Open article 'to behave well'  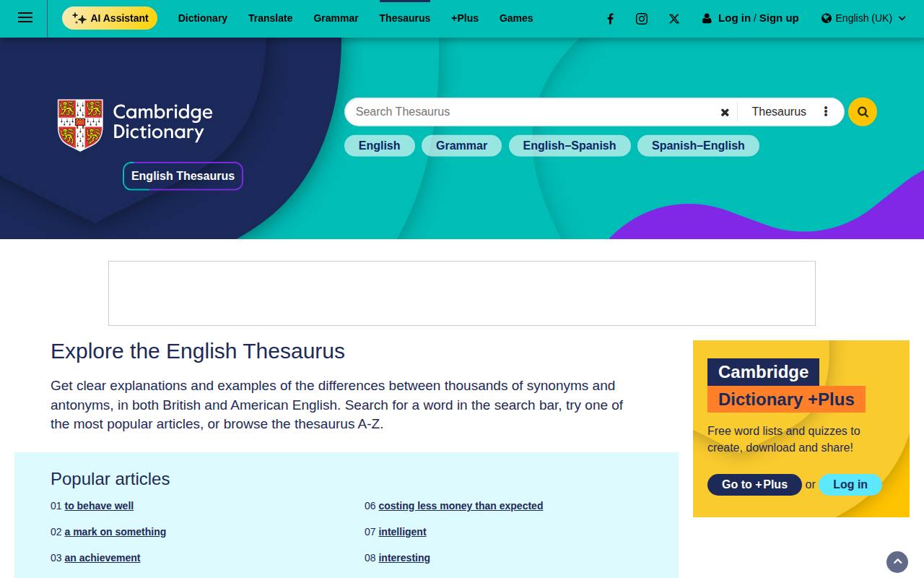click(x=99, y=506)
